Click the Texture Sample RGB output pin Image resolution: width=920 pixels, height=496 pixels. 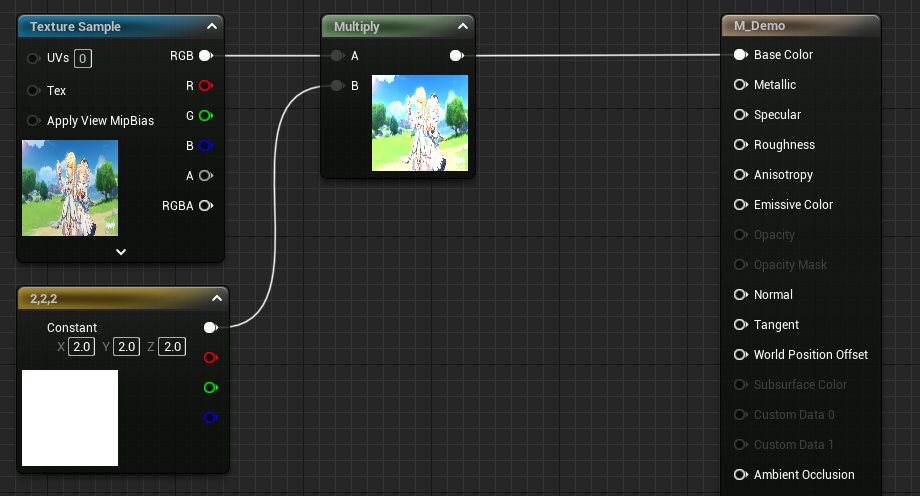[x=205, y=56]
